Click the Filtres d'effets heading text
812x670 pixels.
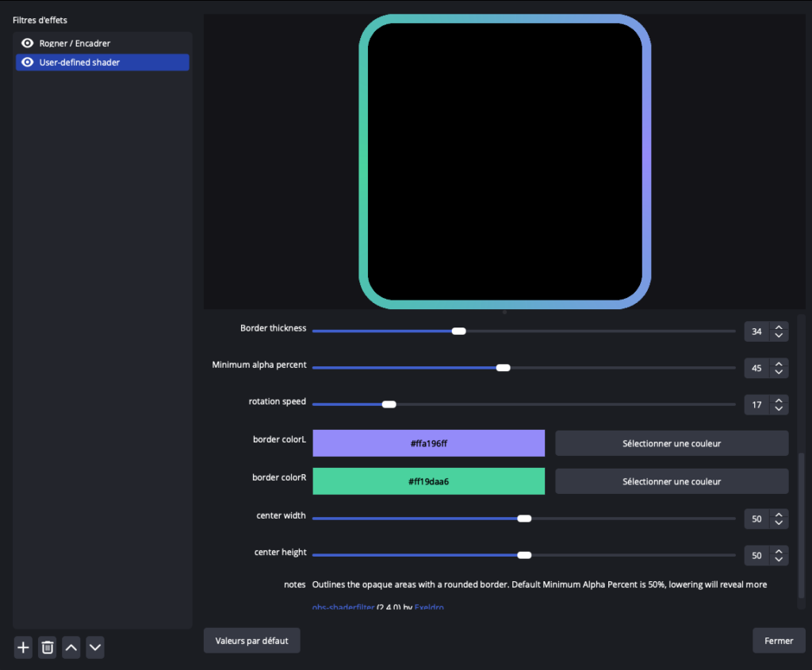point(40,20)
